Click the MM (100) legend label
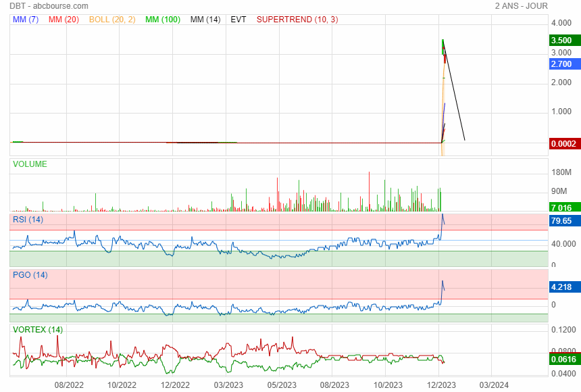 click(163, 20)
